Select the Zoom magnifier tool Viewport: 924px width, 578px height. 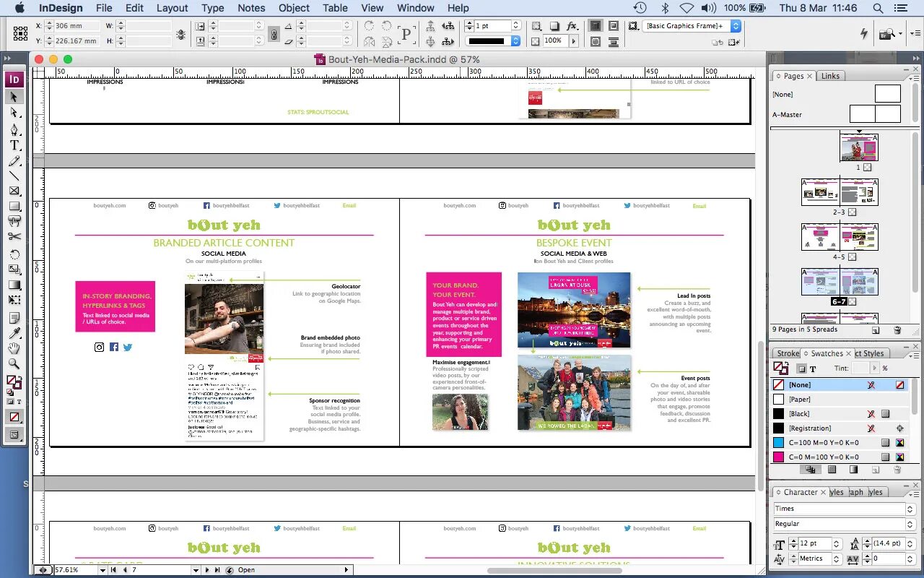tap(14, 363)
